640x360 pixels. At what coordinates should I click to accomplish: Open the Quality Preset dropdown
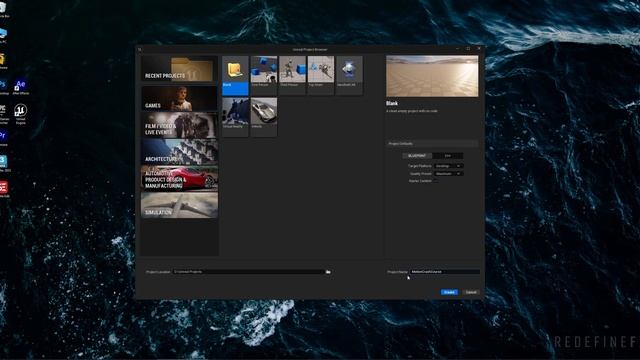[448, 174]
